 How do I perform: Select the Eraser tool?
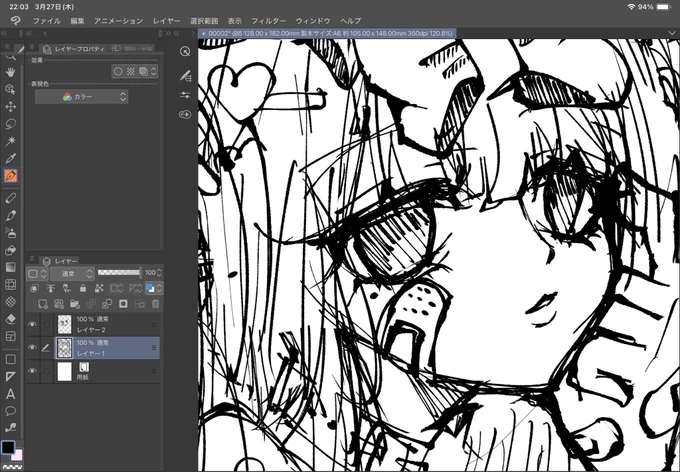[x=10, y=319]
